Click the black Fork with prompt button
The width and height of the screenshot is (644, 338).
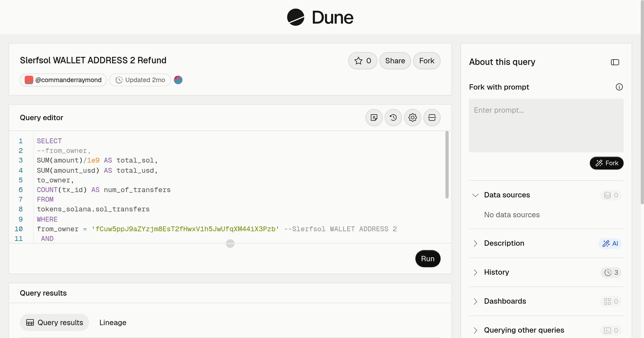pos(606,163)
